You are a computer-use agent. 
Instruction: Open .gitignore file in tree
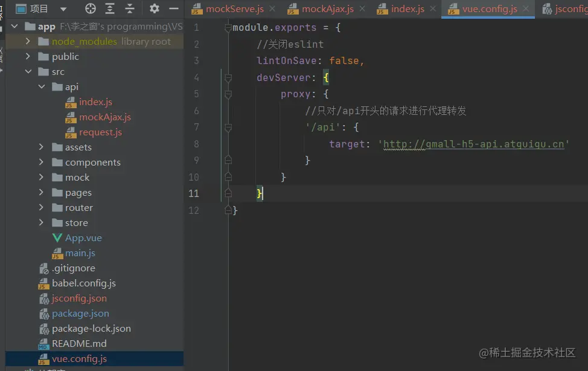pyautogui.click(x=74, y=268)
